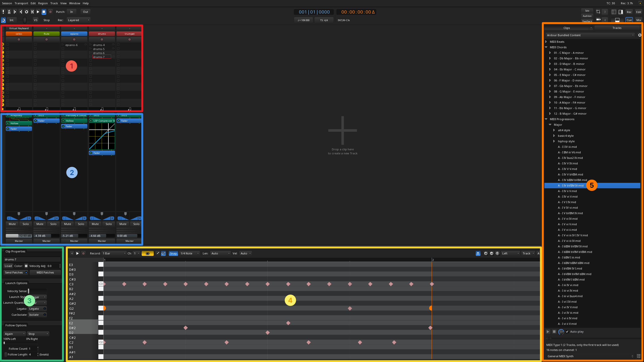Viewport: 644px width, 362px height.
Task: Jump to session end icon
Action: click(21, 12)
